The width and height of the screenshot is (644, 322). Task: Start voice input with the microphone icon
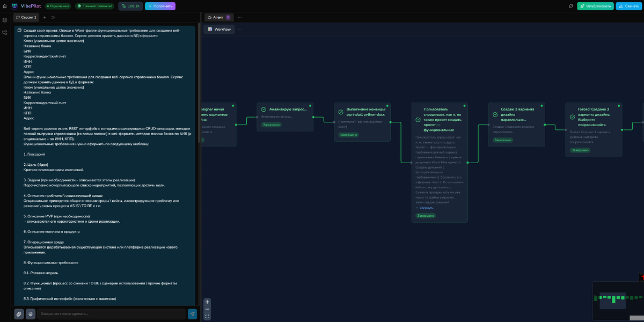(x=31, y=314)
